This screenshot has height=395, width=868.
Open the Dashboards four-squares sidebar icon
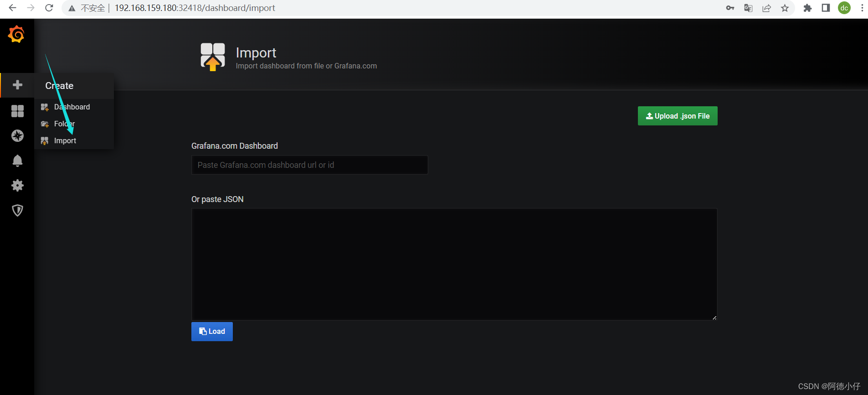pos(17,111)
